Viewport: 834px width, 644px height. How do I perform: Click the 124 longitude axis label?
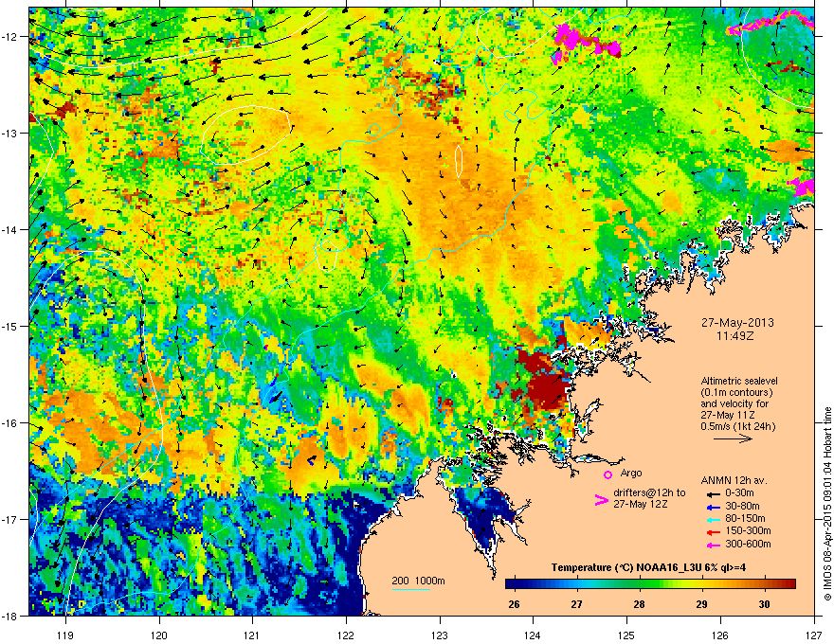click(x=533, y=635)
